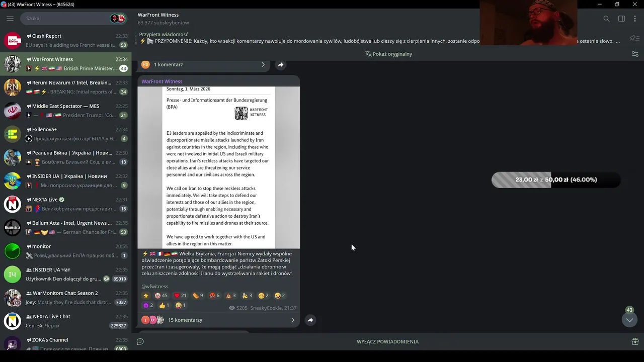644x362 pixels.
Task: Forward the post above via share arrow
Action: pyautogui.click(x=281, y=64)
